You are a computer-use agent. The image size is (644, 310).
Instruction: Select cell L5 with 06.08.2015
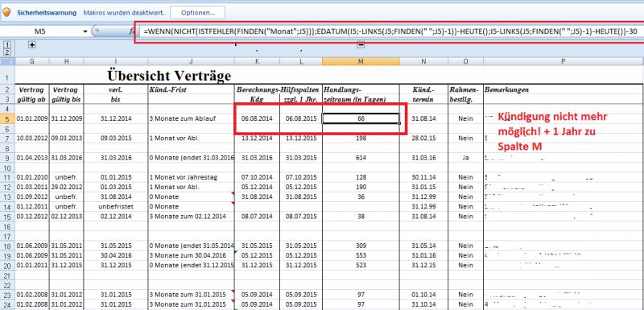[301, 118]
